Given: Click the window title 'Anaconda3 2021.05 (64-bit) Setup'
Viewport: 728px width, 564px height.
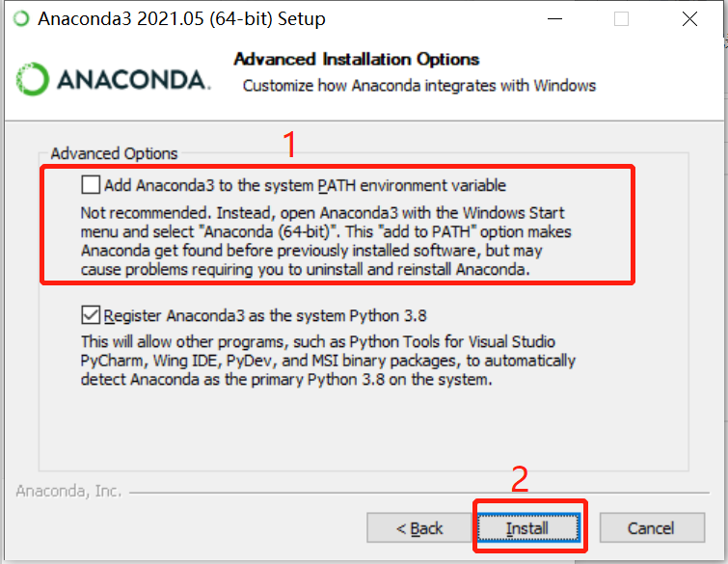Looking at the screenshot, I should point(181,19).
